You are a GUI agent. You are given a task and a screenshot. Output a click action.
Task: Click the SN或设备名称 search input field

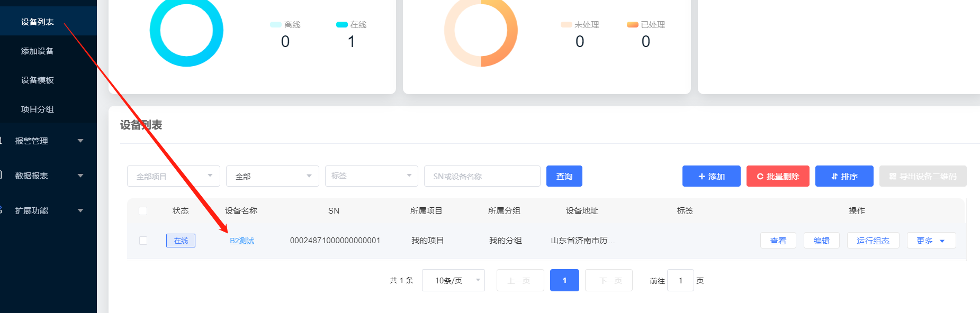pos(482,176)
